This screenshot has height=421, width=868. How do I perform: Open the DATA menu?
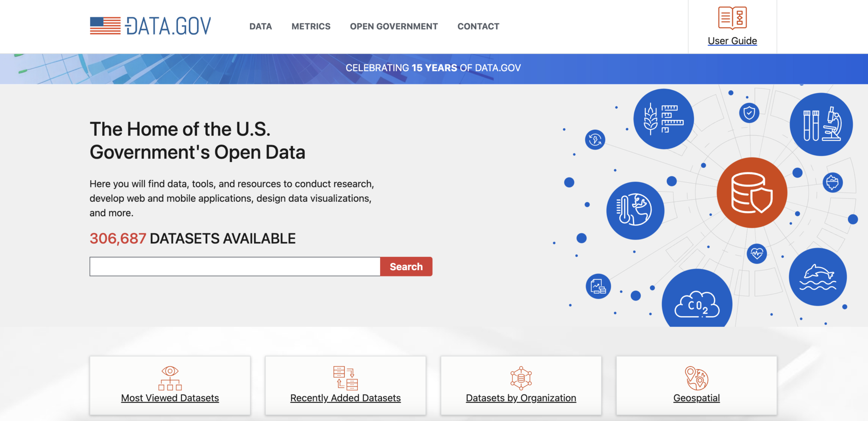[260, 26]
